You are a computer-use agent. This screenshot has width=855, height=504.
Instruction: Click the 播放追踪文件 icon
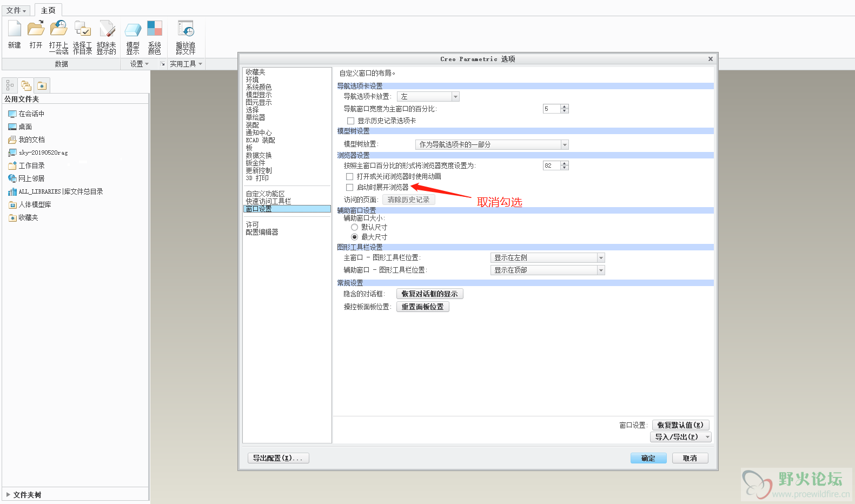point(185,29)
